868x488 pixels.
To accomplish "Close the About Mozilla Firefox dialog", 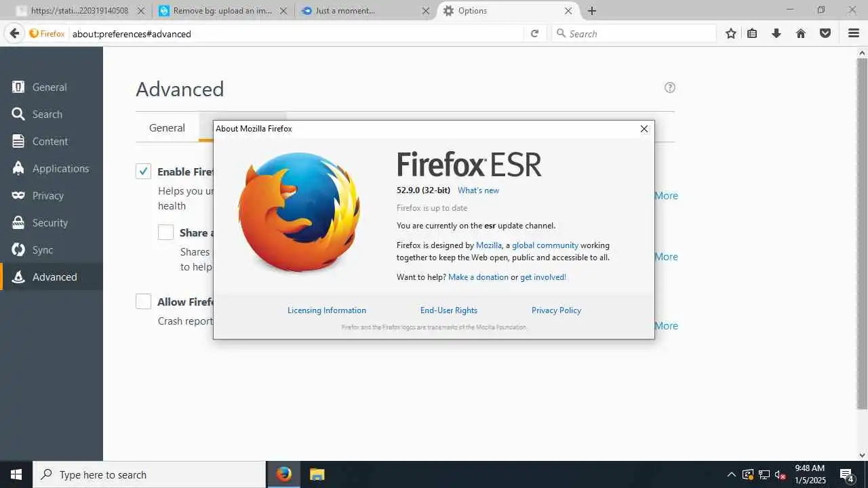I will (644, 129).
